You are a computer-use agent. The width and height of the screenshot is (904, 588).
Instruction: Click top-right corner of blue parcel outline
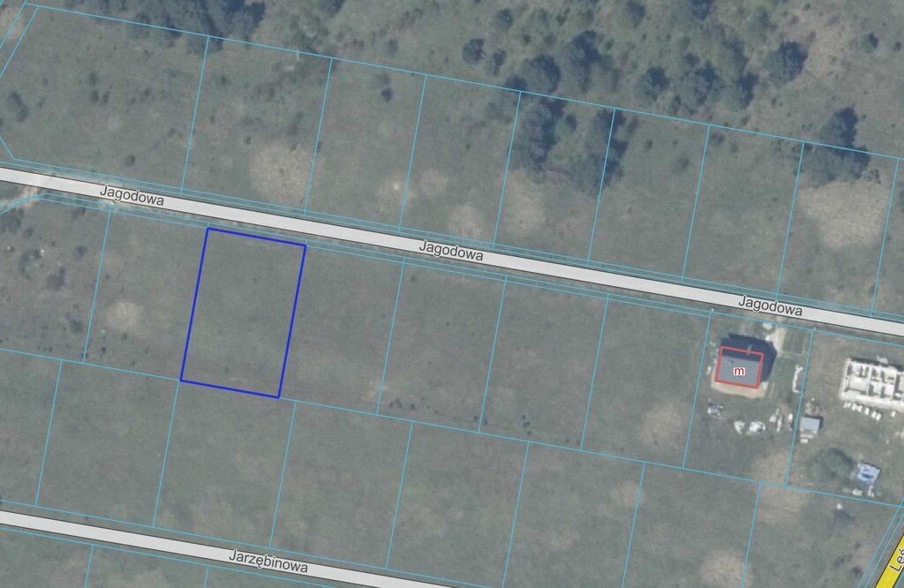point(305,245)
